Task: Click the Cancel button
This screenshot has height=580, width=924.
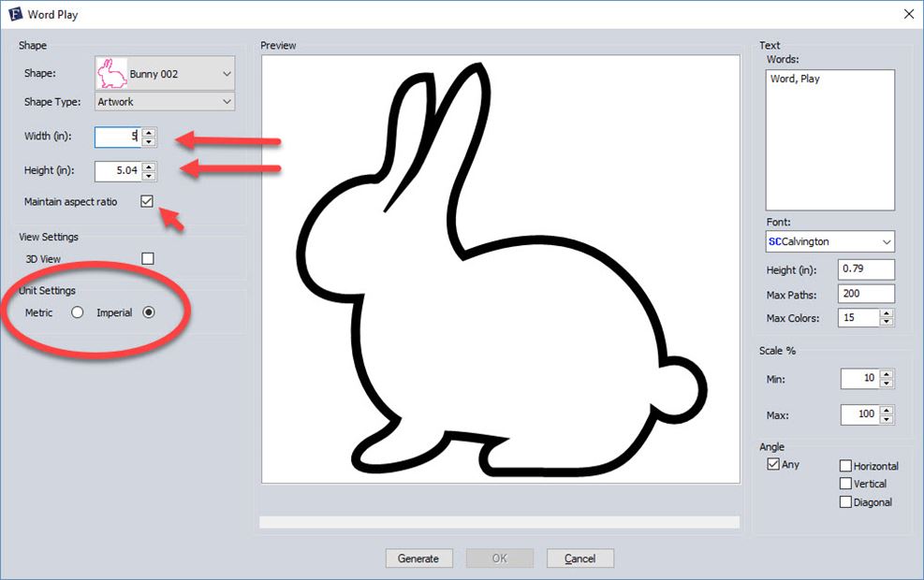Action: pos(579,558)
